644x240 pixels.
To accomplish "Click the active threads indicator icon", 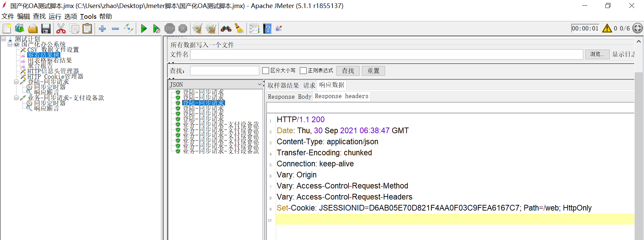I will click(x=638, y=28).
